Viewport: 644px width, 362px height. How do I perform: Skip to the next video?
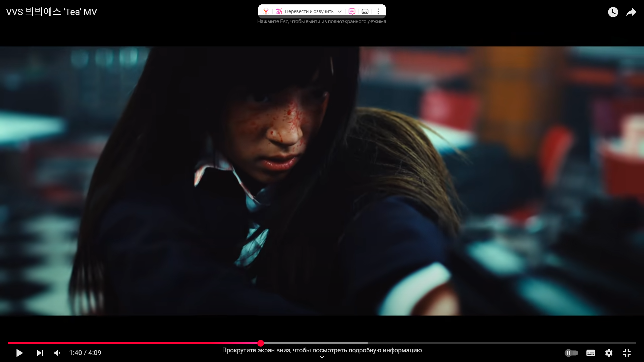click(40, 353)
